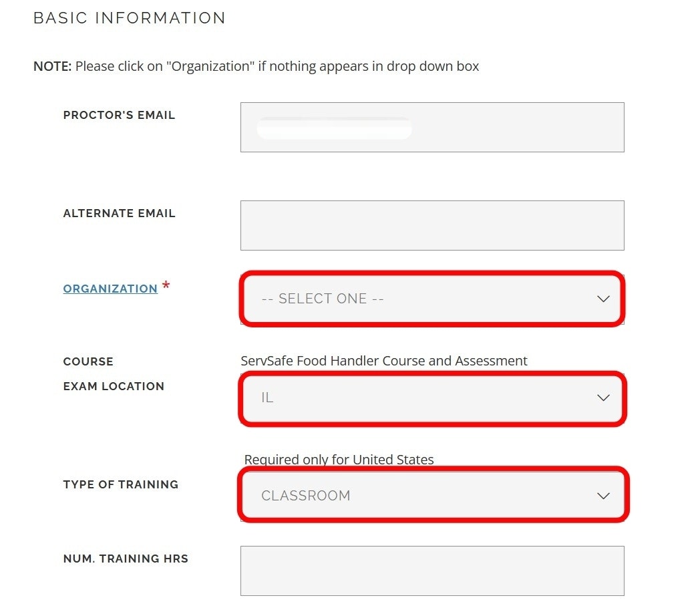Click the Alternate Email field label
The height and width of the screenshot is (616, 698).
pyautogui.click(x=119, y=214)
